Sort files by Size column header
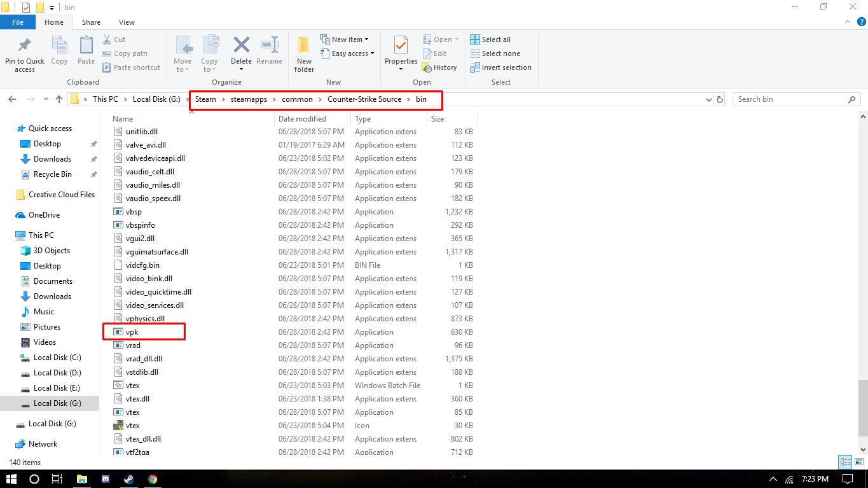This screenshot has width=868, height=488. tap(452, 119)
